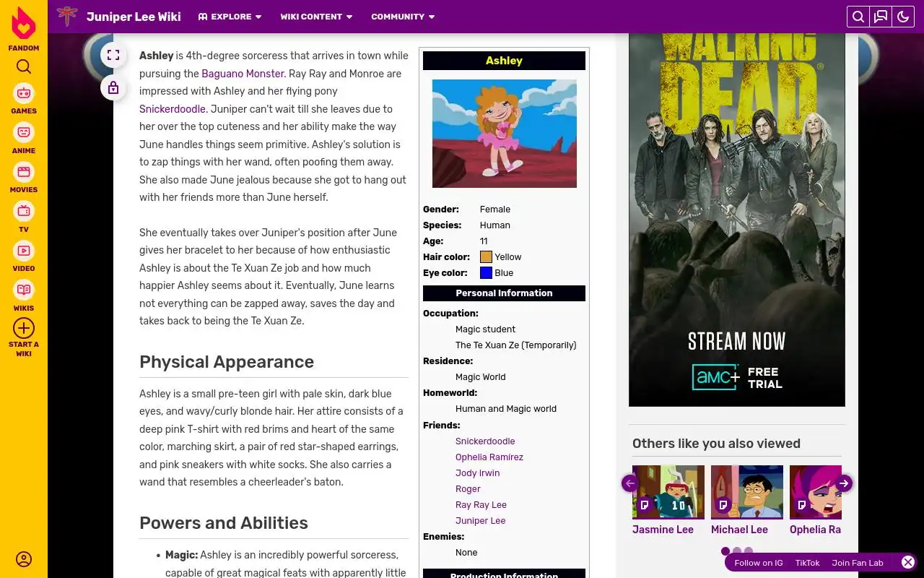This screenshot has width=924, height=578.
Task: Expand the Wiki Content dropdown menu
Action: (317, 17)
